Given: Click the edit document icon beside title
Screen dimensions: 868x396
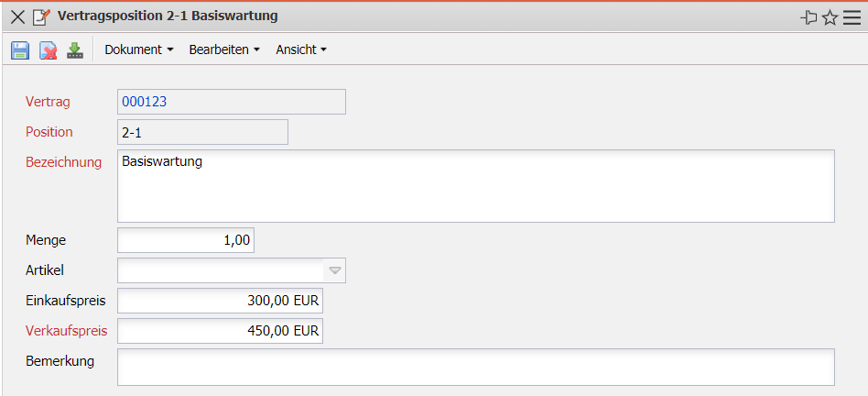Looking at the screenshot, I should coord(41,17).
